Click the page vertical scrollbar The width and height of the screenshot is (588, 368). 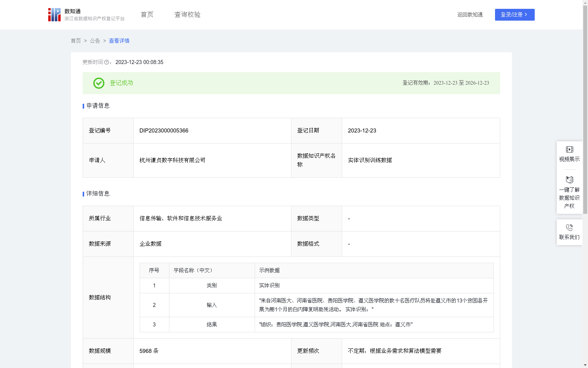(x=585, y=110)
